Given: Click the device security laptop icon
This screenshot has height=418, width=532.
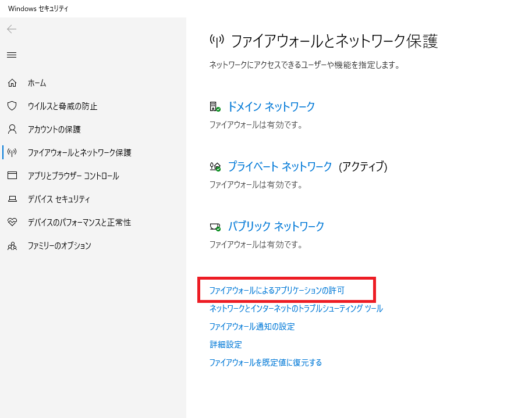Looking at the screenshot, I should tap(12, 199).
